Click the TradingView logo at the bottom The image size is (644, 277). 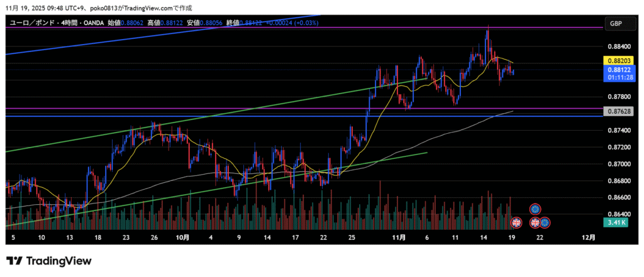tap(48, 261)
